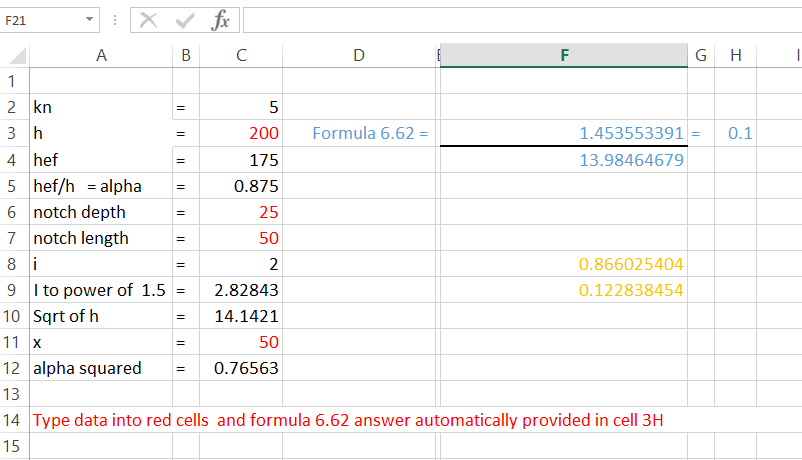Select row 3 header
The height and width of the screenshot is (460, 802).
pyautogui.click(x=13, y=133)
